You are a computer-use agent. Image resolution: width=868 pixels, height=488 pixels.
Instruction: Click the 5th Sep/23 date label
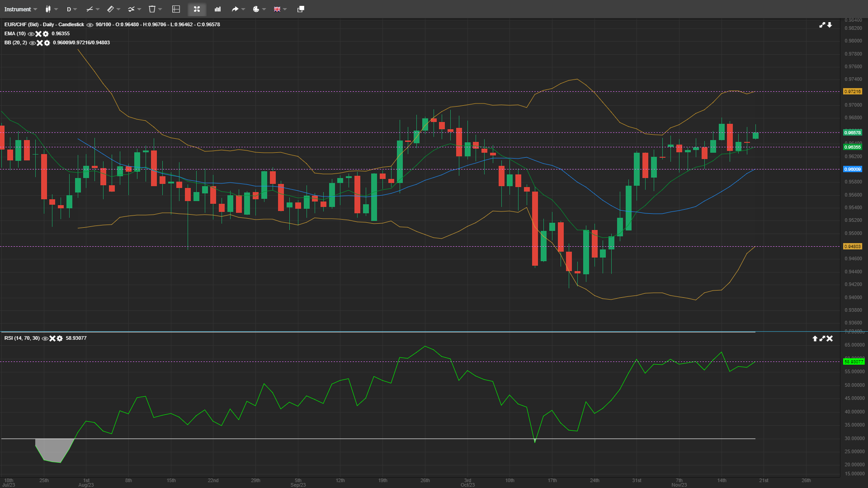pos(298,483)
